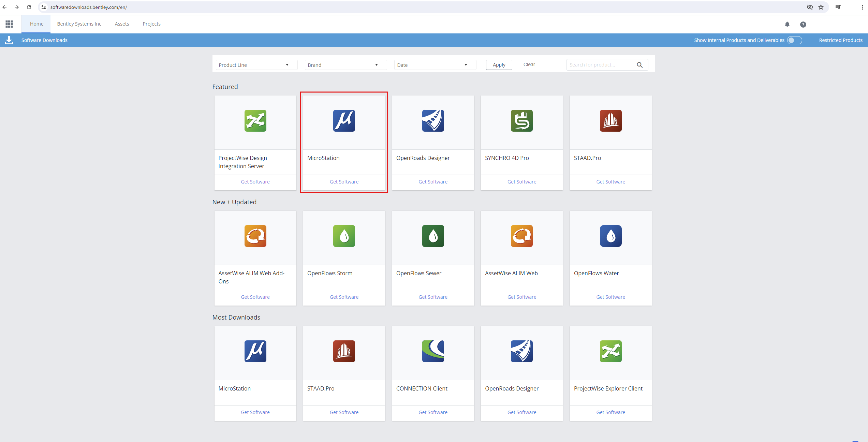868x442 pixels.
Task: Toggle Show Internal Products and Deliverables
Action: 794,40
